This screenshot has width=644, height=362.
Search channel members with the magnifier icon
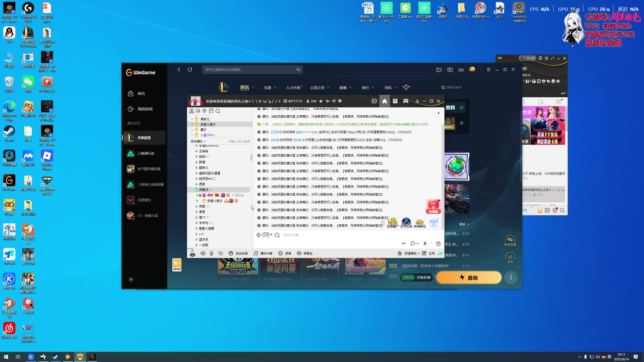coord(218,111)
